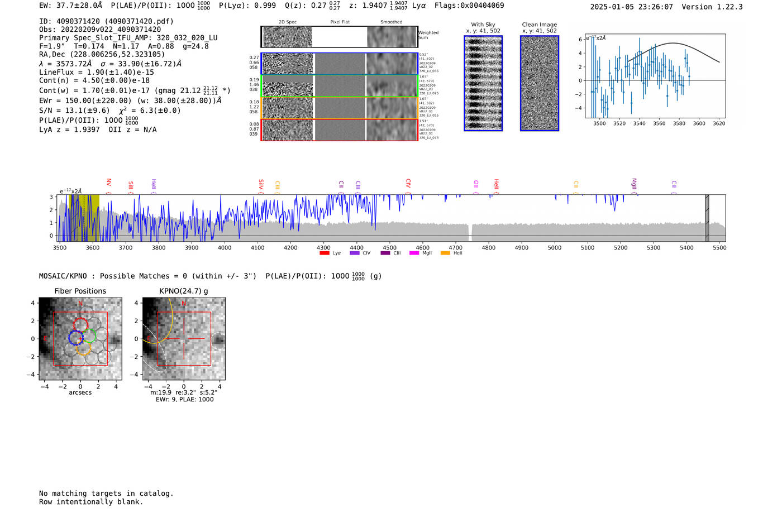
Task: Select the green-outlined fiber 2D spectrum row
Action: point(339,86)
